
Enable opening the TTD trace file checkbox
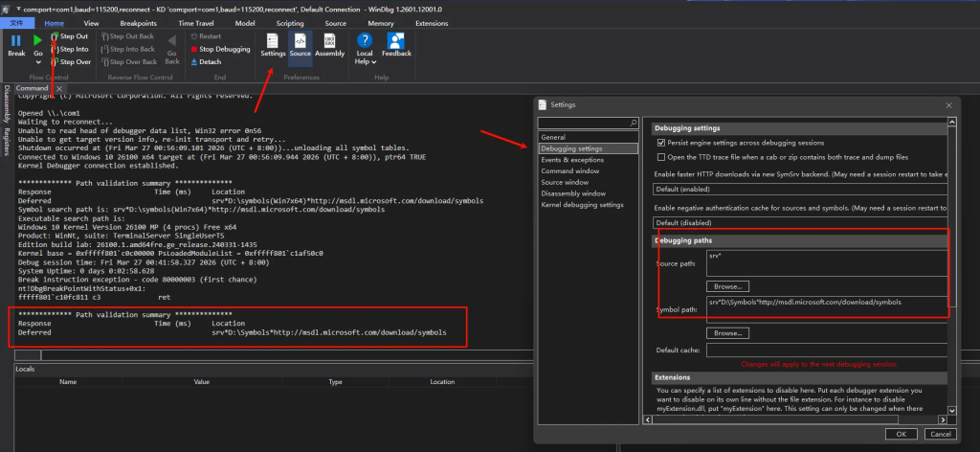tap(661, 158)
